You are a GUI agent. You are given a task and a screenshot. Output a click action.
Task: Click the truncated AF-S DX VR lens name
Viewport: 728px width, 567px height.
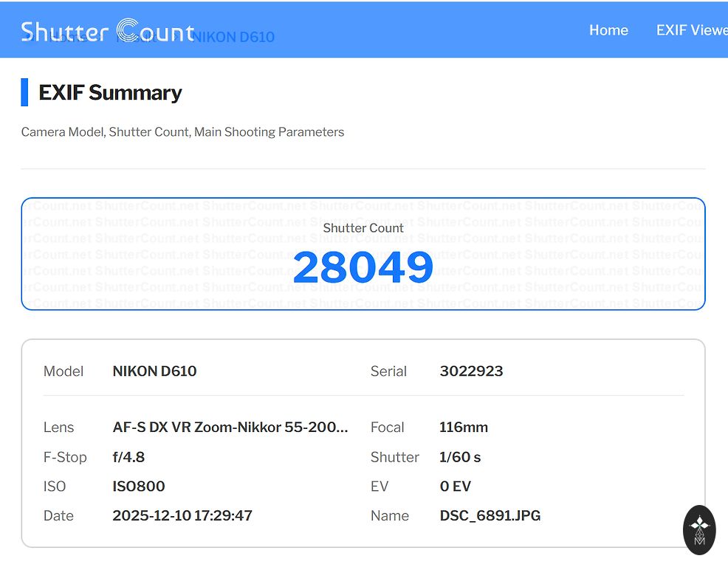[x=230, y=427]
